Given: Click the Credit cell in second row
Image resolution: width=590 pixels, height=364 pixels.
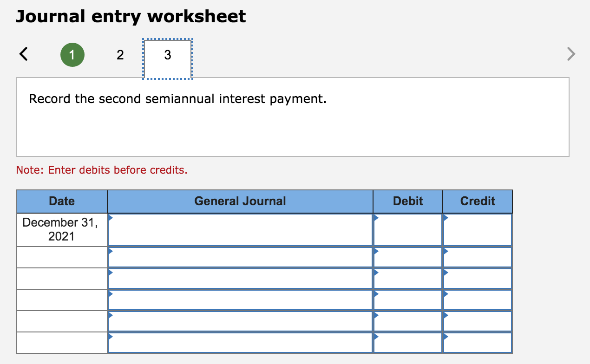Looking at the screenshot, I should 478,257.
